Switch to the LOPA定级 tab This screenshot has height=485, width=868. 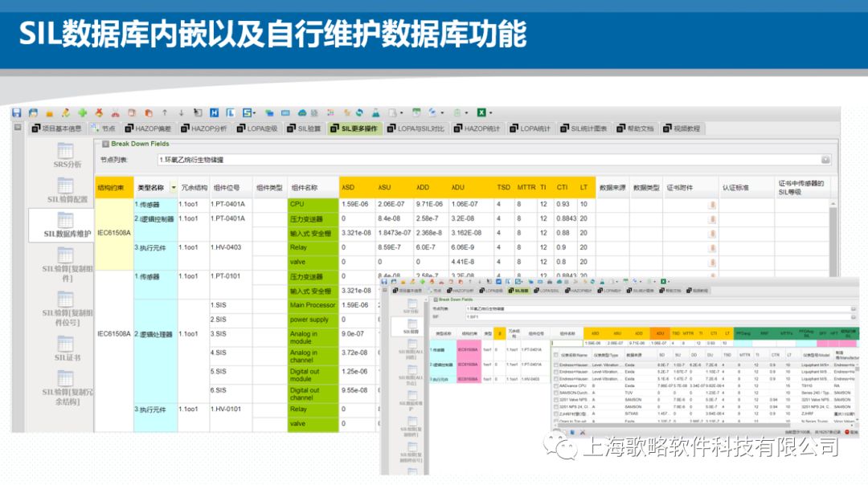point(257,128)
